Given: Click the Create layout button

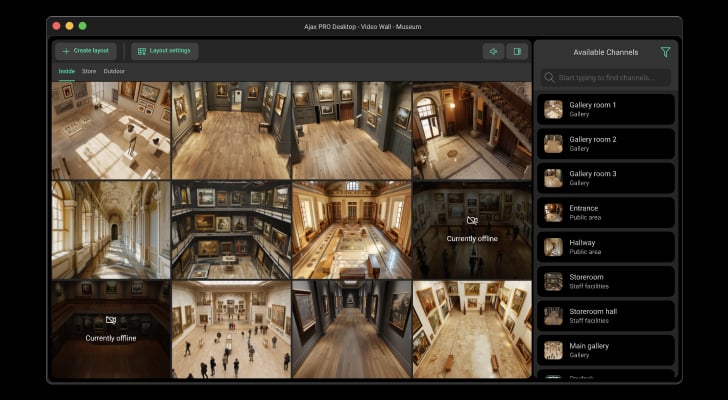Looking at the screenshot, I should click(x=86, y=51).
